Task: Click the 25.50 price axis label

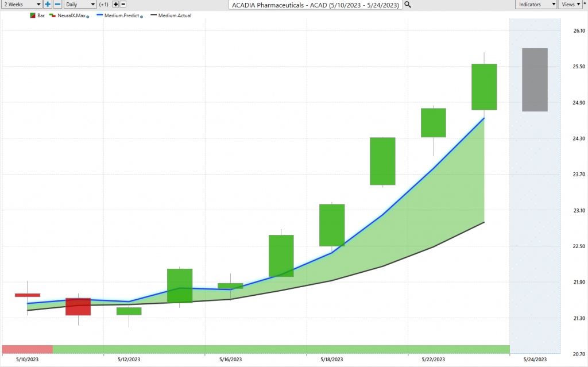Action: (x=579, y=67)
